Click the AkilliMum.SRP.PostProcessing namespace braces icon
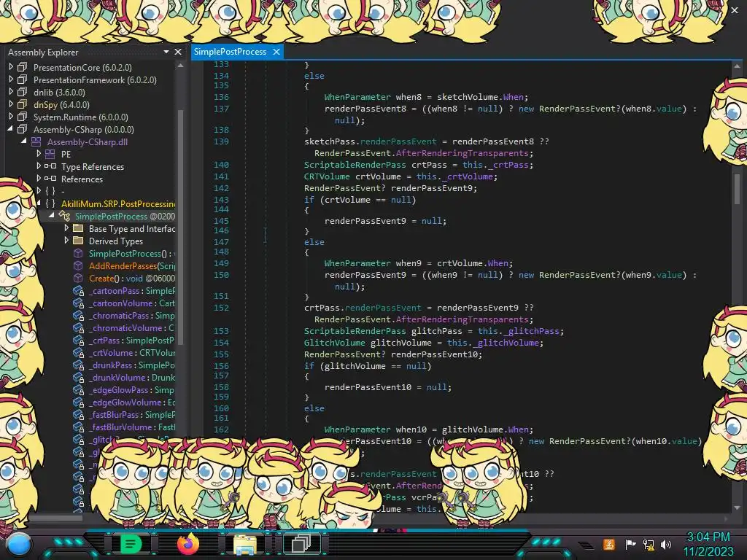747x560 pixels. (x=50, y=203)
